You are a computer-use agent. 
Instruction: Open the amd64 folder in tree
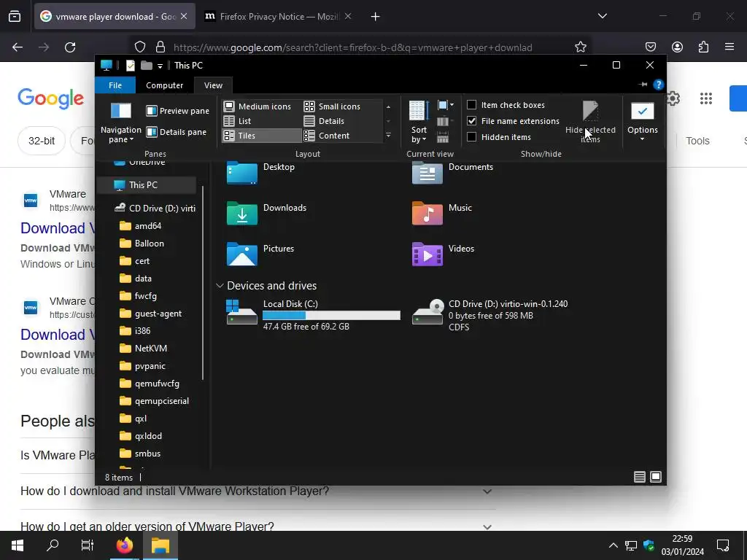tap(141, 226)
